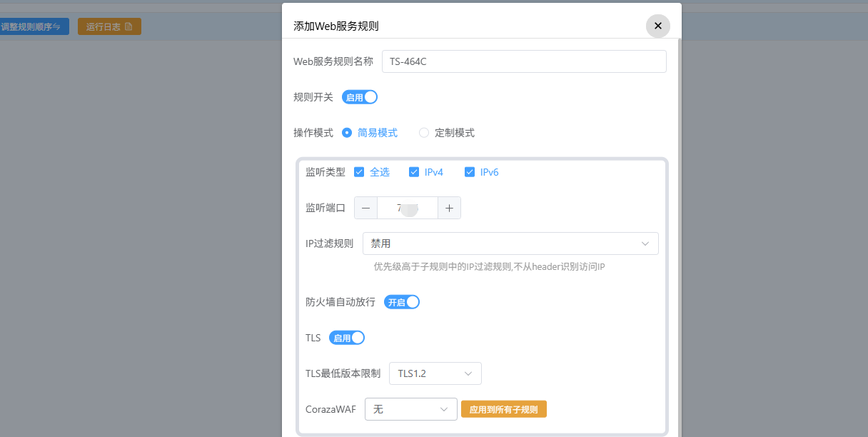
Task: Select the 简易模式 radio option
Action: point(346,132)
